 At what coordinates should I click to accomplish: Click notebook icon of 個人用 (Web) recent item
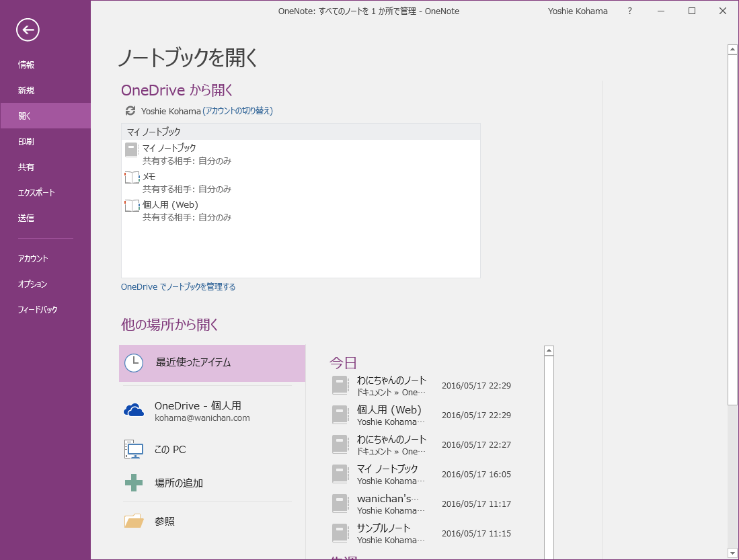(x=340, y=415)
